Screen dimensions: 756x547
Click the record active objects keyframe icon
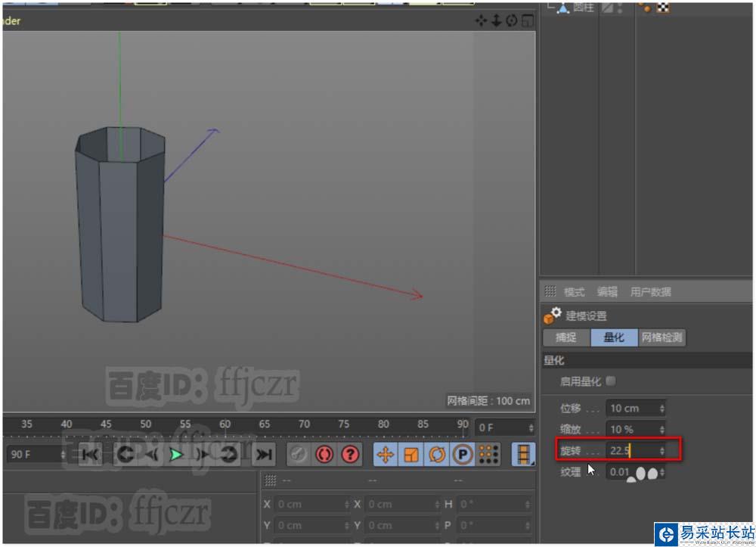pos(299,454)
